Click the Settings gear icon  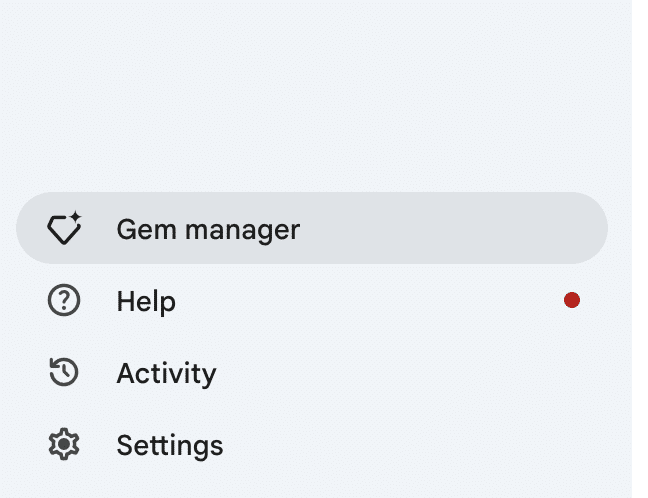64,444
